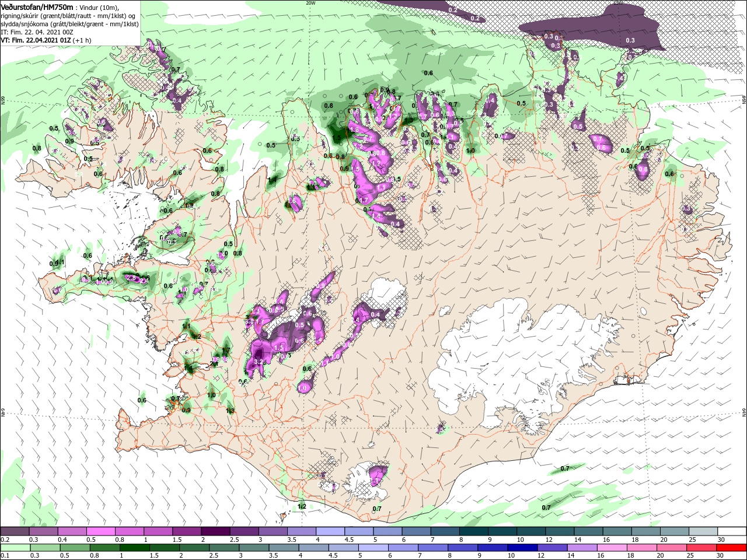Select the 0.3–0.5 swatch in the lower rain scale

pos(45,548)
